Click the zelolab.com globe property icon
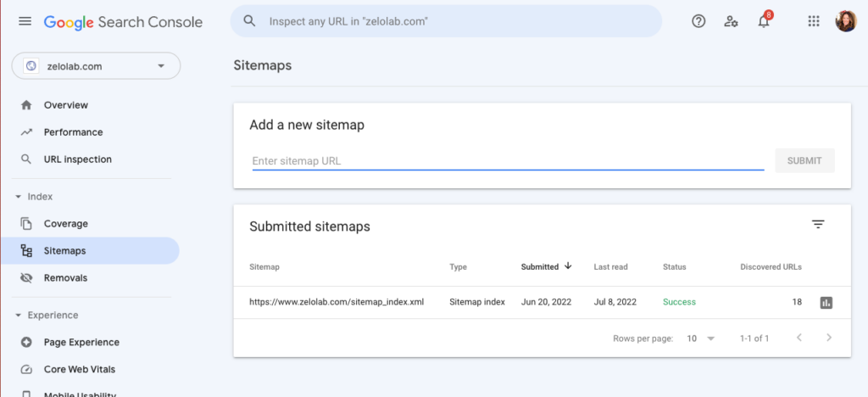Viewport: 868px width, 397px height. (x=31, y=66)
